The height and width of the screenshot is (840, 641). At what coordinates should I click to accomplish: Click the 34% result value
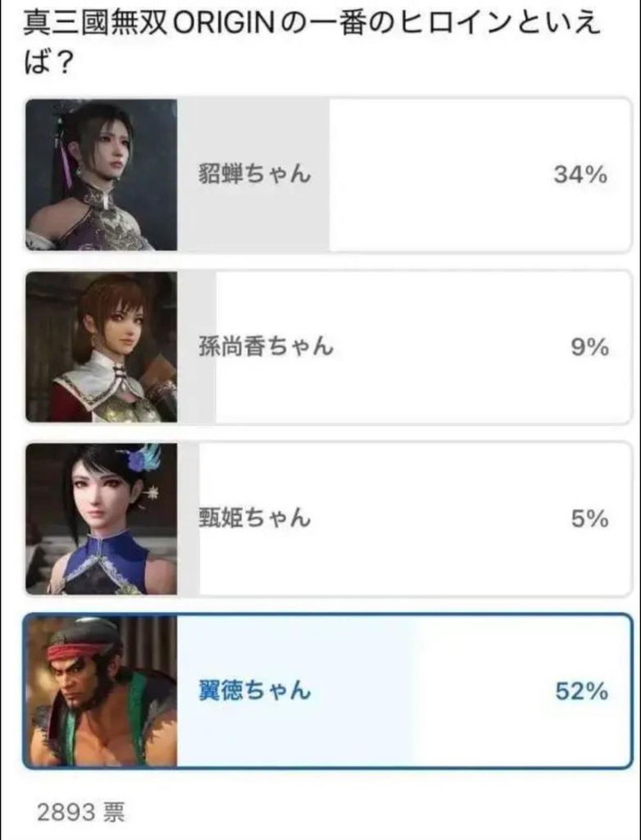580,175
